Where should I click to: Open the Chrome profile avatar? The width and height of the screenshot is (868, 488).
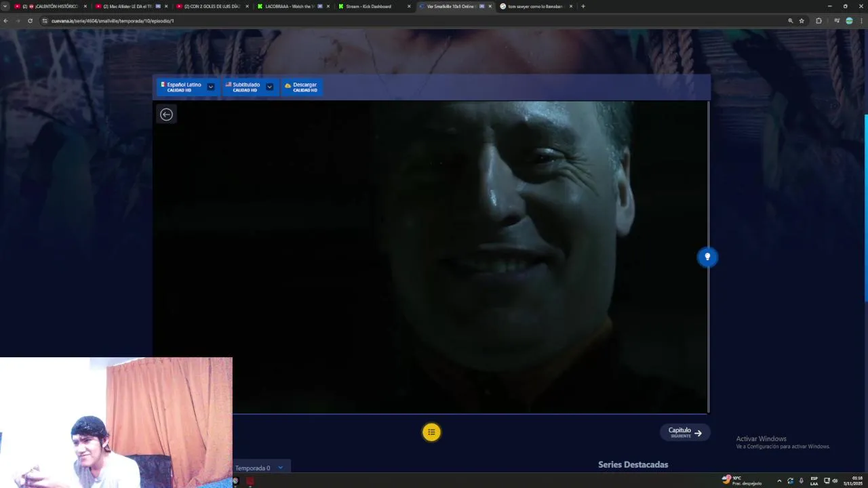pos(849,20)
